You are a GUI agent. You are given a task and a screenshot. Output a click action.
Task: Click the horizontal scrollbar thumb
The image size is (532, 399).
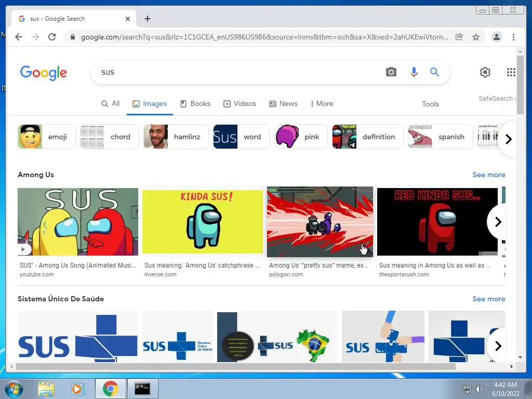(235, 366)
